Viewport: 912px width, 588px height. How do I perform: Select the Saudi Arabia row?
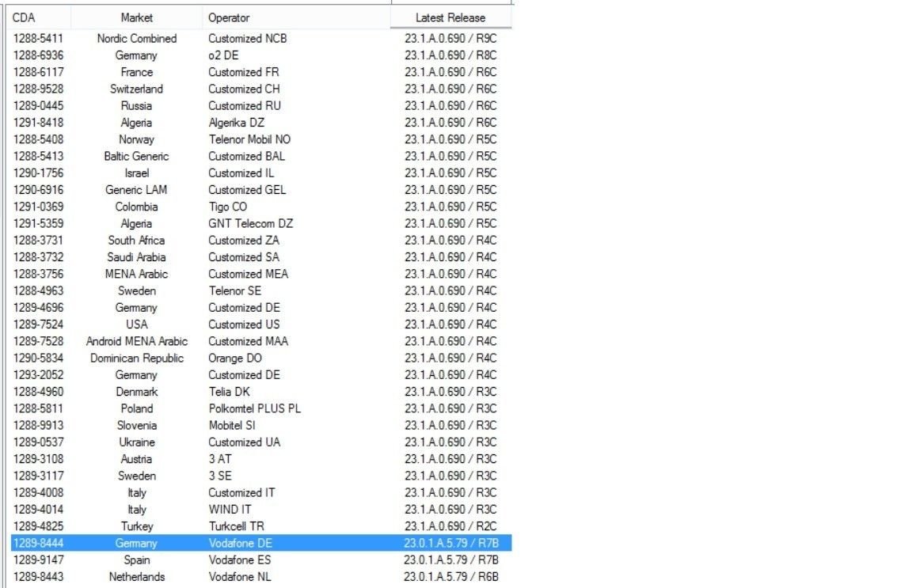click(261, 257)
